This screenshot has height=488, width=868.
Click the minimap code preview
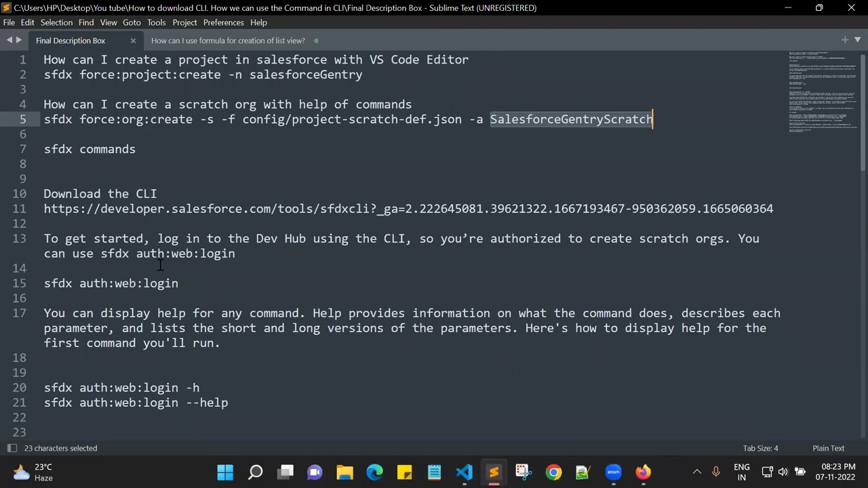823,91
